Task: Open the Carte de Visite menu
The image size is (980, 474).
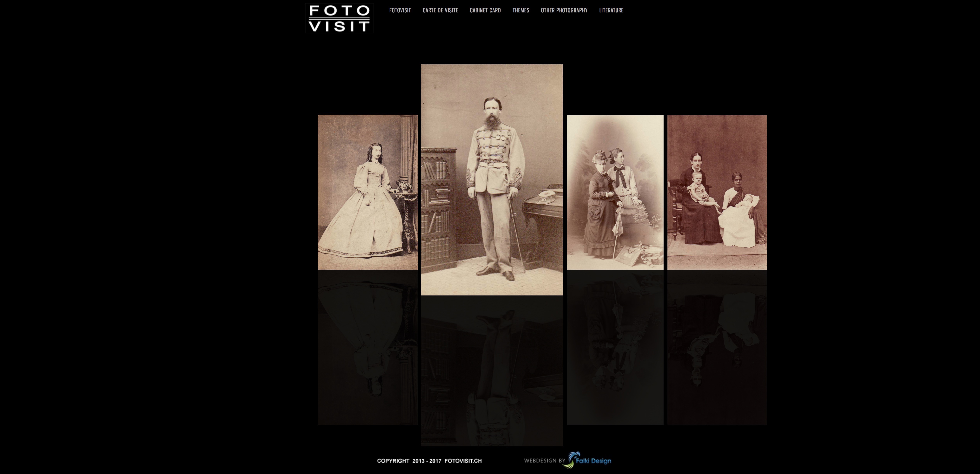Action: click(440, 10)
